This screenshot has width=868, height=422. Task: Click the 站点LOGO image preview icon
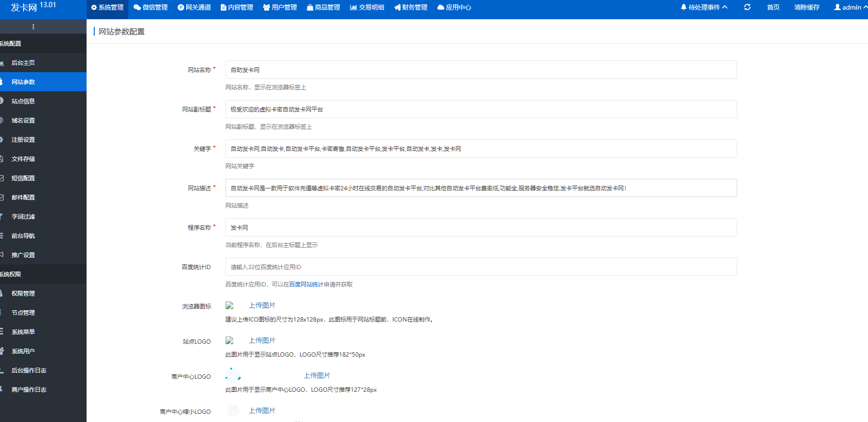click(230, 341)
